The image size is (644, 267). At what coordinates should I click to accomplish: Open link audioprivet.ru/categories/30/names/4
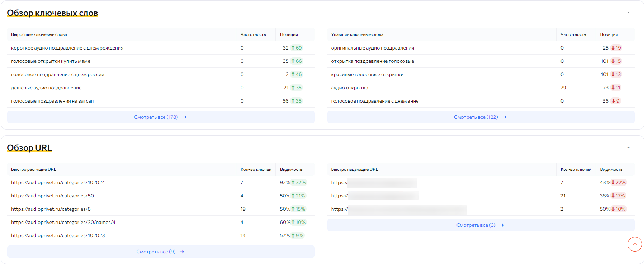pyautogui.click(x=63, y=222)
